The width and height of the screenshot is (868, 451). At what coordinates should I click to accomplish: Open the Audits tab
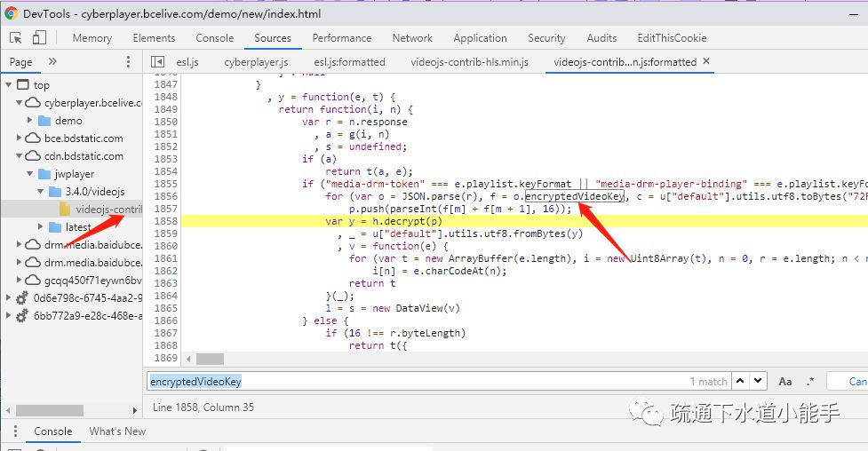coord(601,38)
